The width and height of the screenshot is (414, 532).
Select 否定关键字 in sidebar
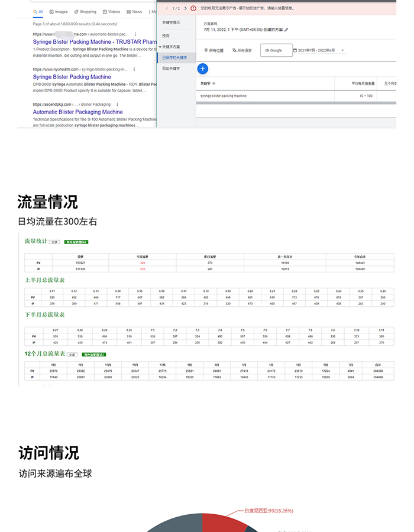[171, 69]
